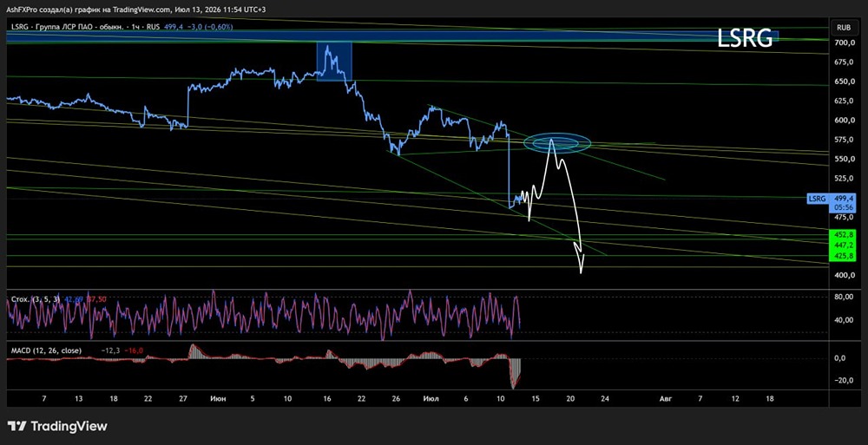Click the green 452,8 price level label
Image resolution: width=868 pixels, height=445 pixels.
(845, 235)
